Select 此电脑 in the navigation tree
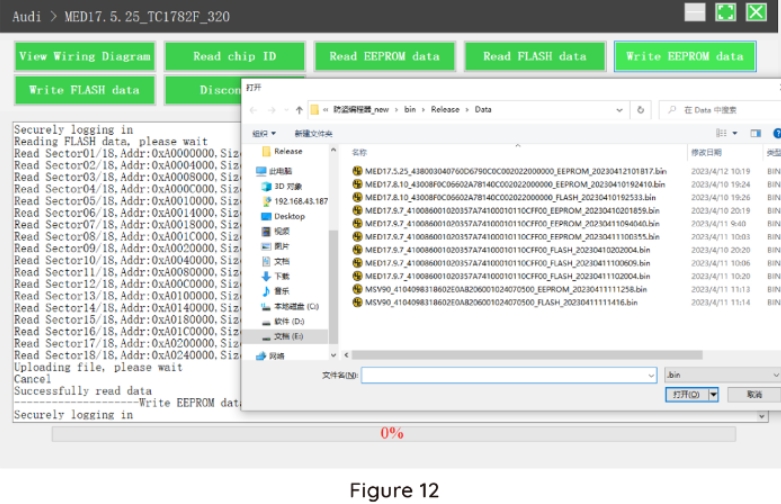 coord(274,171)
